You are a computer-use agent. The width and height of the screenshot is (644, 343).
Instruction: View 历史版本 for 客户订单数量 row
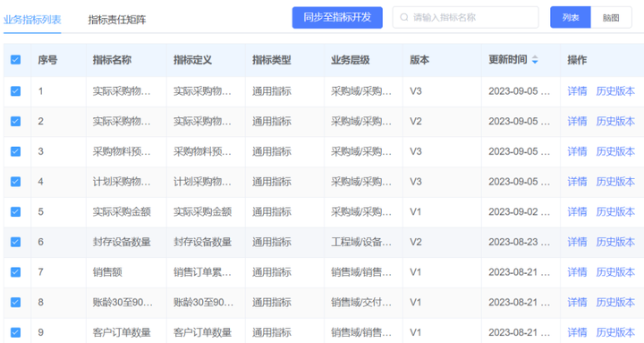coord(615,332)
